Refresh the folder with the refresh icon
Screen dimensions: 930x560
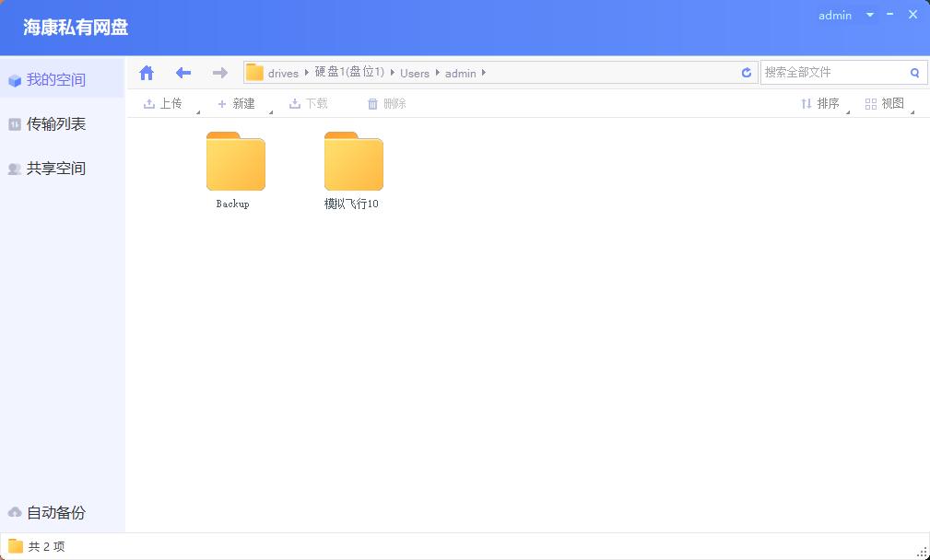tap(747, 72)
